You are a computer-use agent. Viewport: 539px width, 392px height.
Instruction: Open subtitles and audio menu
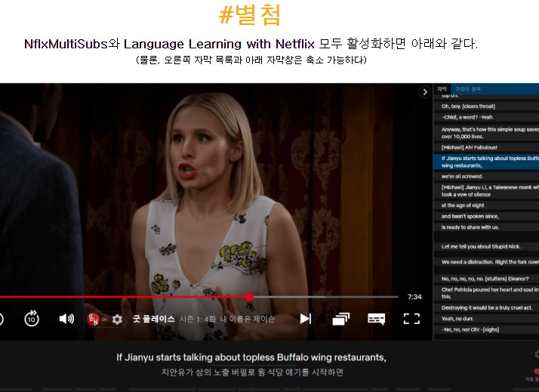pyautogui.click(x=377, y=319)
